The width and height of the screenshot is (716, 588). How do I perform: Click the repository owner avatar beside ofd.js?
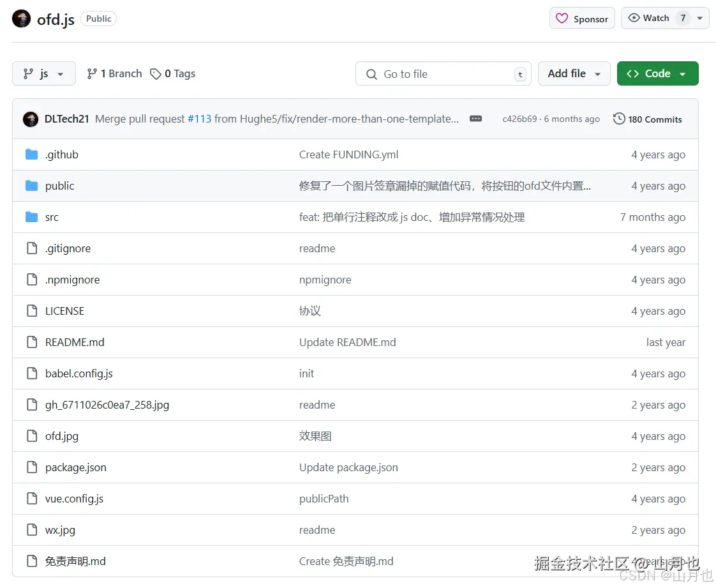[22, 19]
